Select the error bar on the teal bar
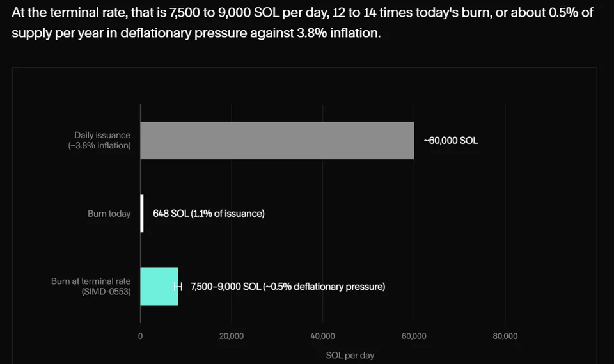The height and width of the screenshot is (364, 614). [178, 287]
